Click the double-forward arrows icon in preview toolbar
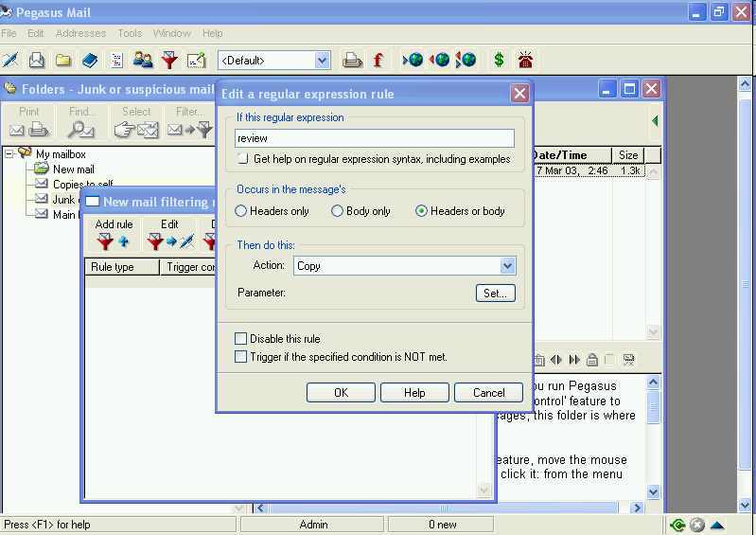 (x=574, y=360)
